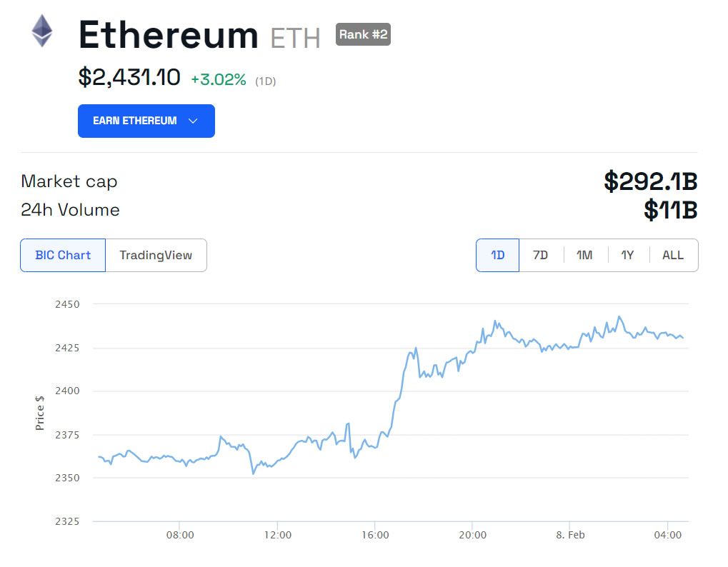Click the Earn Ethereum button

146,121
